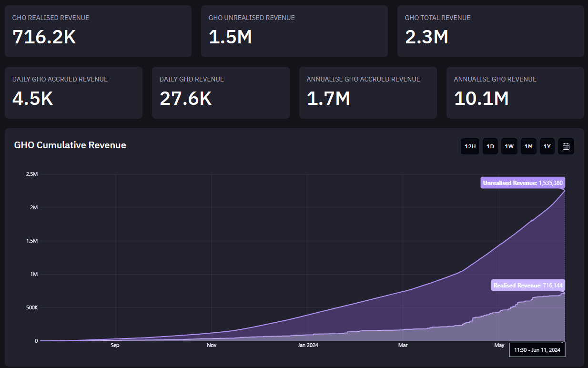Click the Daily GHO Revenue 27.6K card

(x=221, y=92)
